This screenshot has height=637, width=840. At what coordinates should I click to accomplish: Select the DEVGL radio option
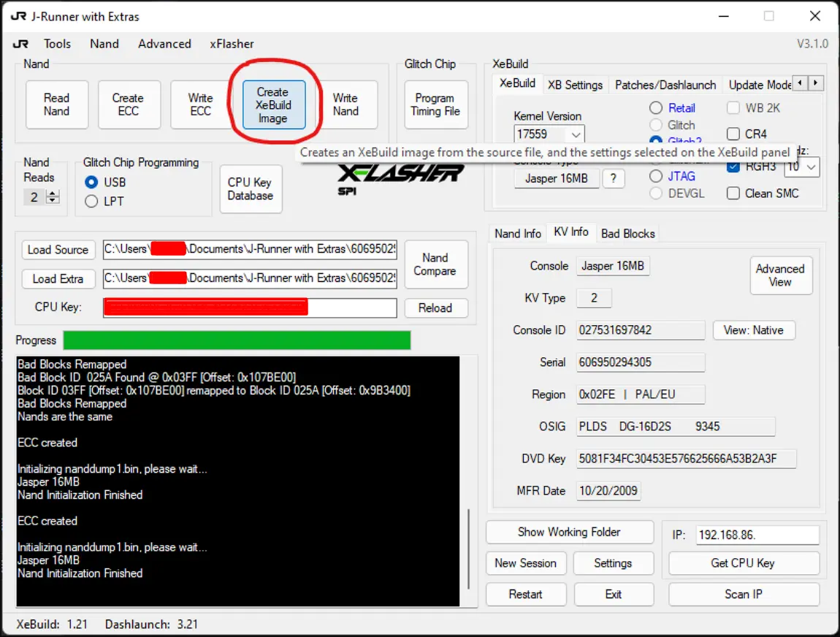tap(677, 194)
